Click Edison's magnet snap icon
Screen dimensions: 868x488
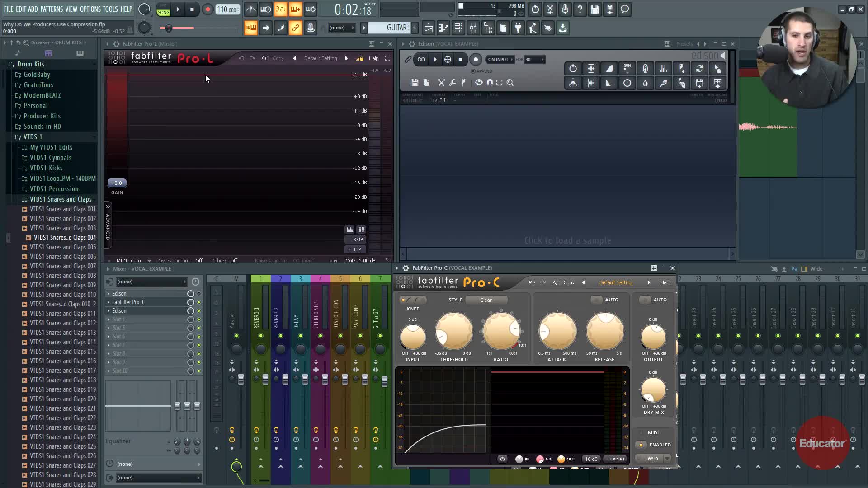tap(490, 83)
